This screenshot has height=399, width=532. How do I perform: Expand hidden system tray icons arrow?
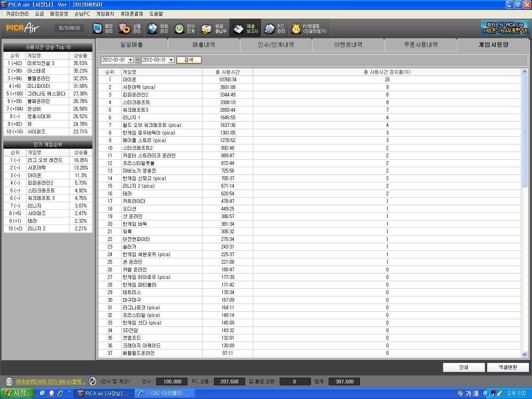pos(486,393)
